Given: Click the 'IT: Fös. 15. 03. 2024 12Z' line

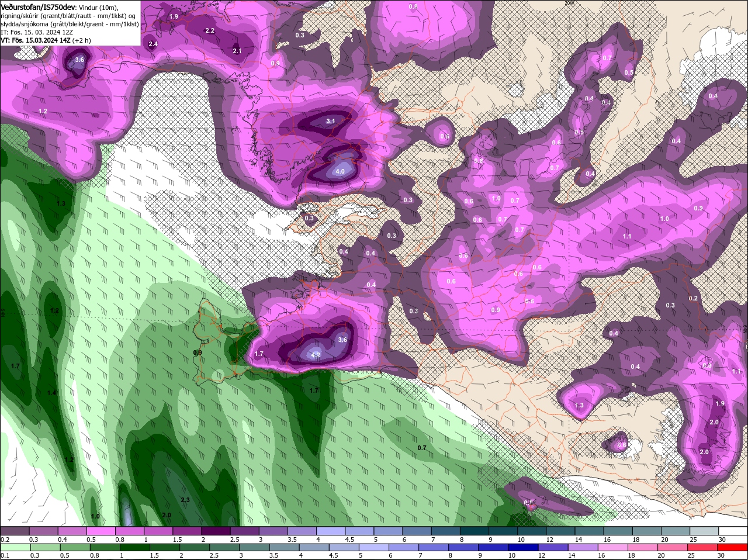Looking at the screenshot, I should point(37,32).
